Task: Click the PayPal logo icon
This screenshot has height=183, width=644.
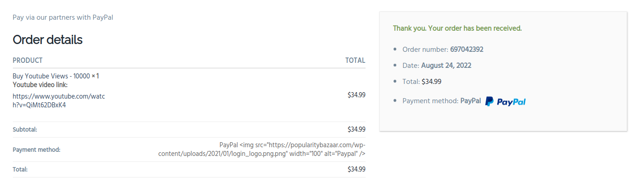Action: 505,101
